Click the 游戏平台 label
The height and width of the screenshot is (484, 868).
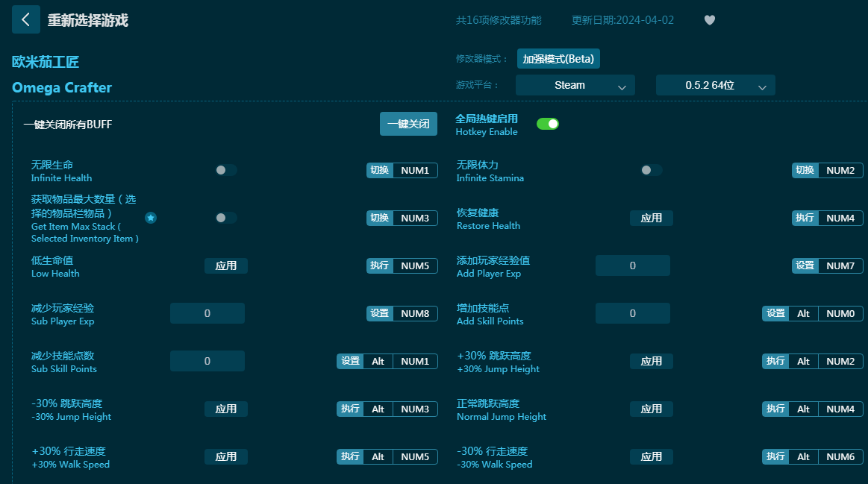click(x=477, y=85)
